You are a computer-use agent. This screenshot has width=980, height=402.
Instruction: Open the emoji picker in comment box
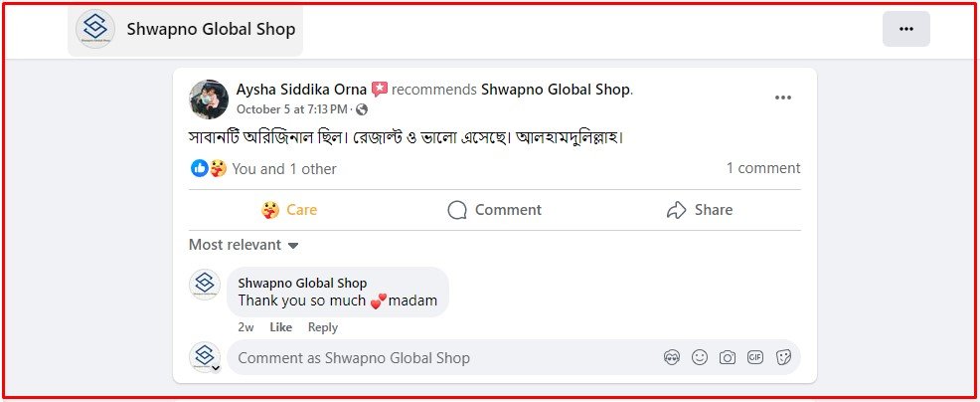coord(700,357)
